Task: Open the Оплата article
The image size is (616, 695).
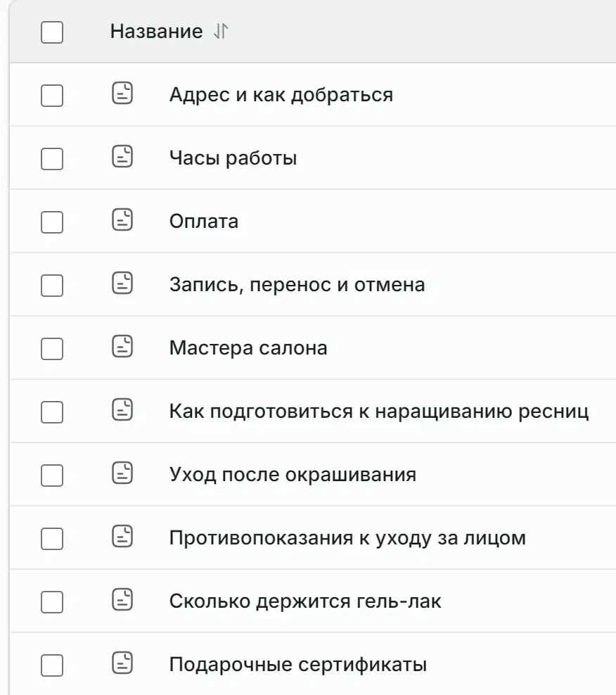Action: point(204,221)
